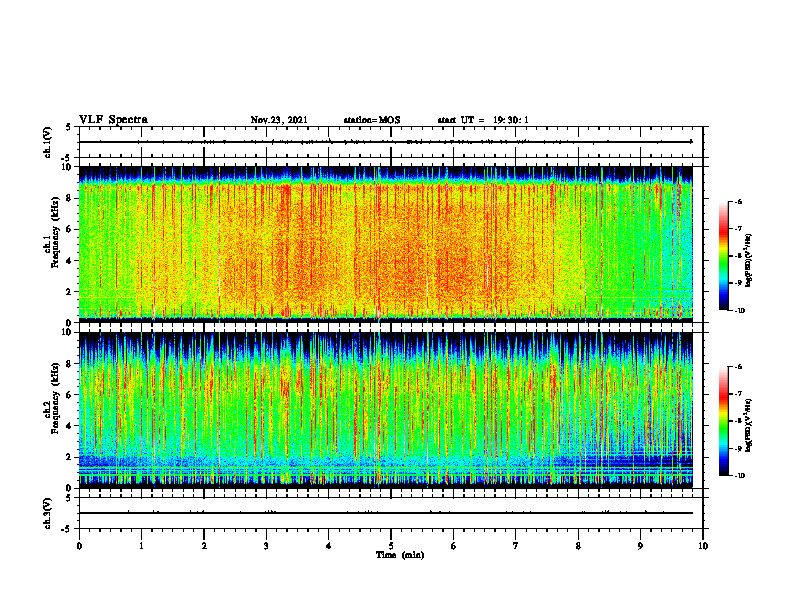Select the date label 'Nov.23, 2021'
The width and height of the screenshot is (792, 612).
click(279, 120)
